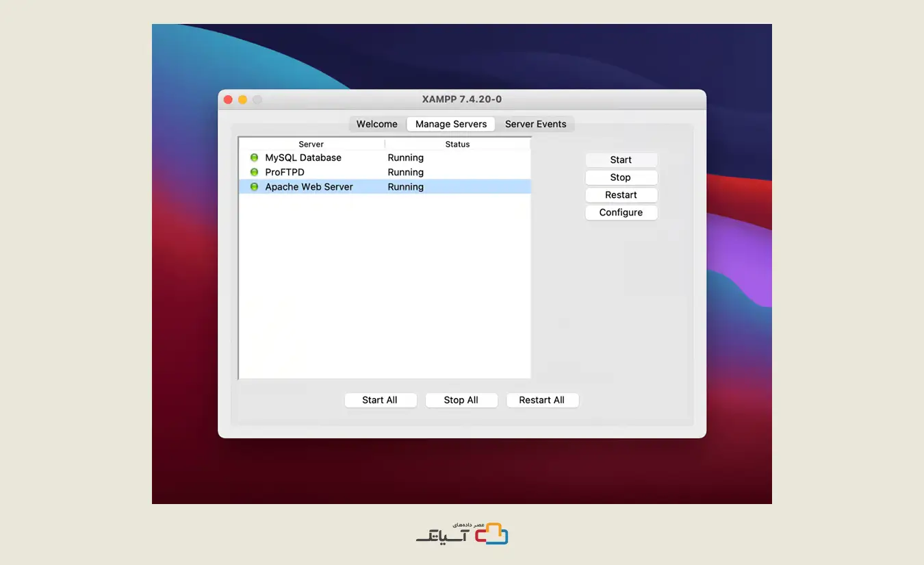Image resolution: width=924 pixels, height=565 pixels.
Task: Restart all XAMPP servers
Action: click(x=543, y=400)
